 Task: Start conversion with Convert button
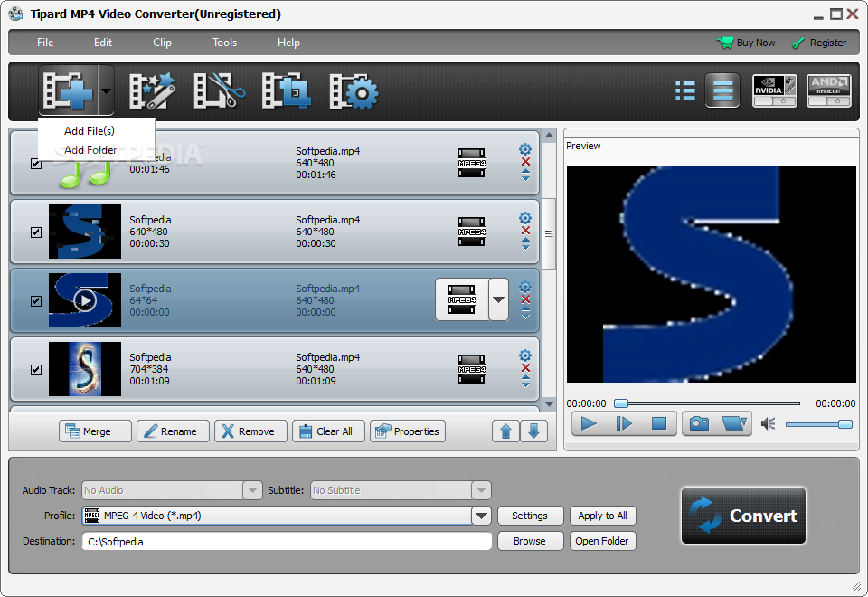[x=743, y=516]
